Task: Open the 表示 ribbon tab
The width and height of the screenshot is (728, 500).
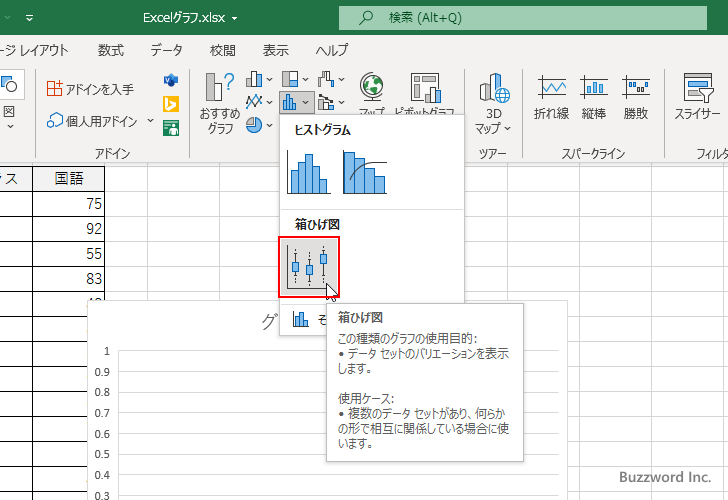Action: click(x=276, y=50)
